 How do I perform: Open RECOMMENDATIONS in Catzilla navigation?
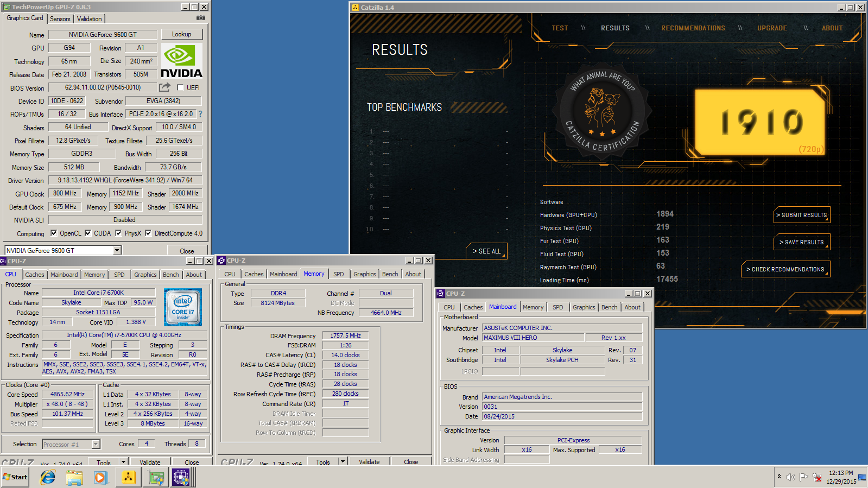click(x=693, y=28)
